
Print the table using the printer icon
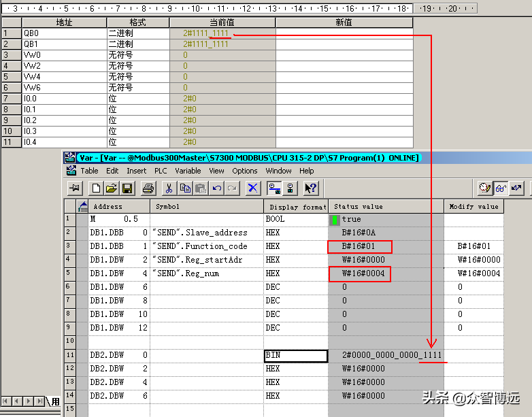tap(147, 188)
